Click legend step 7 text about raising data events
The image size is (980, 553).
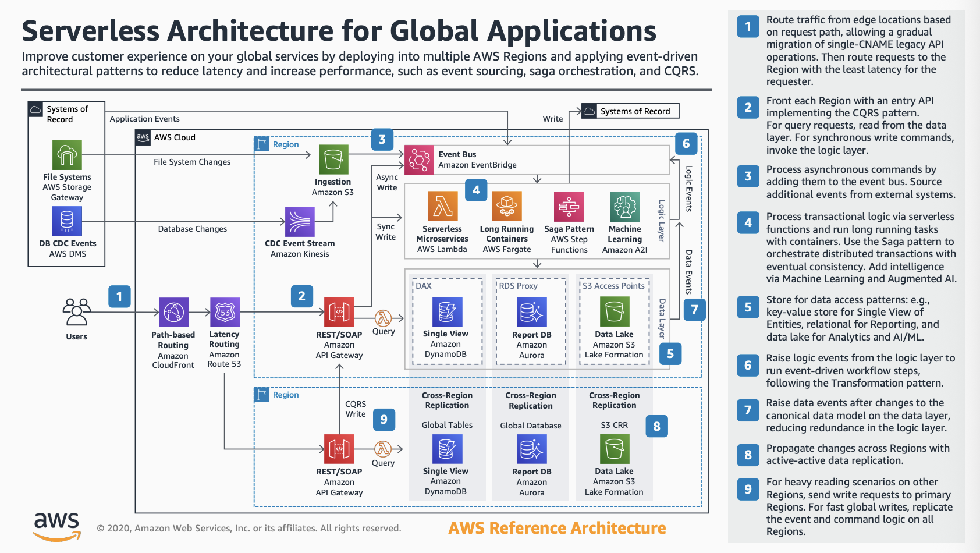pyautogui.click(x=858, y=415)
